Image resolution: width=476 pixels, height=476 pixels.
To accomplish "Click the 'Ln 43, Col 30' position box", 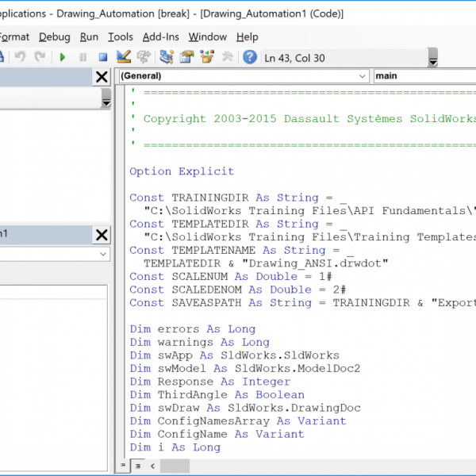I will click(344, 58).
